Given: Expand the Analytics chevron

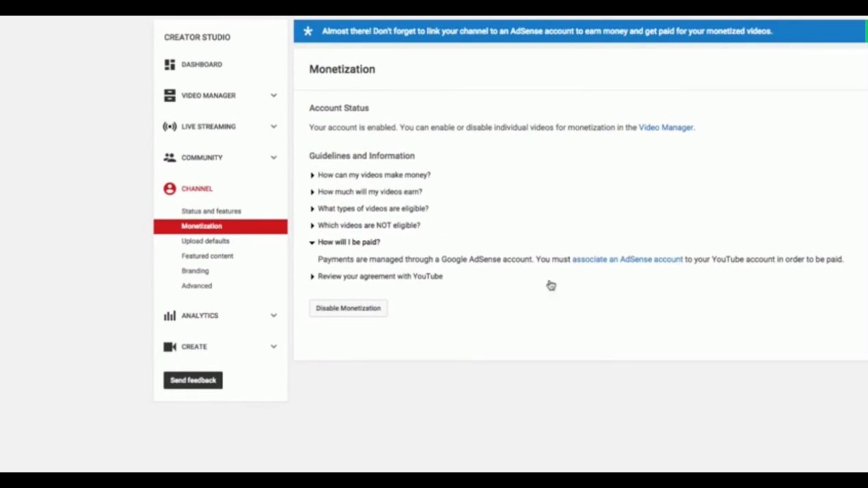Looking at the screenshot, I should (274, 316).
